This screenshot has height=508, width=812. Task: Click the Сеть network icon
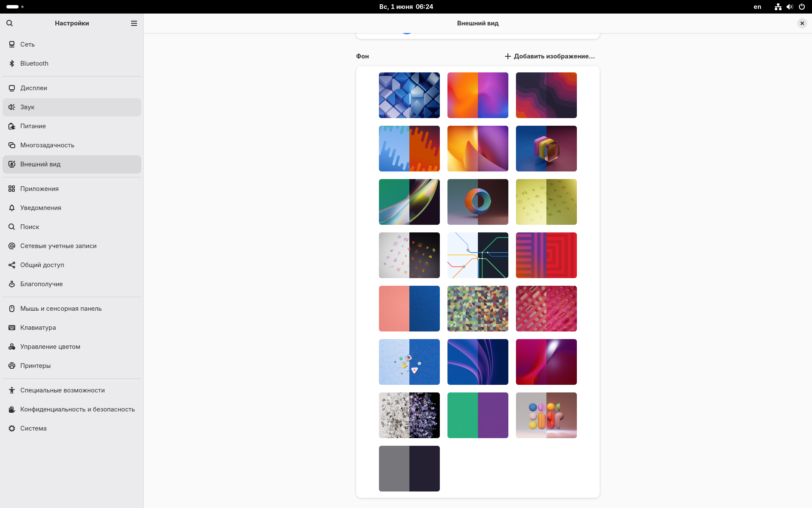[12, 44]
